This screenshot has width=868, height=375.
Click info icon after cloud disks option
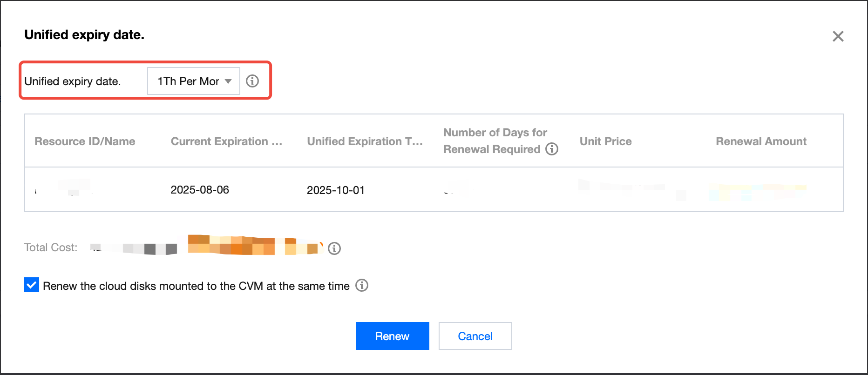(x=362, y=285)
